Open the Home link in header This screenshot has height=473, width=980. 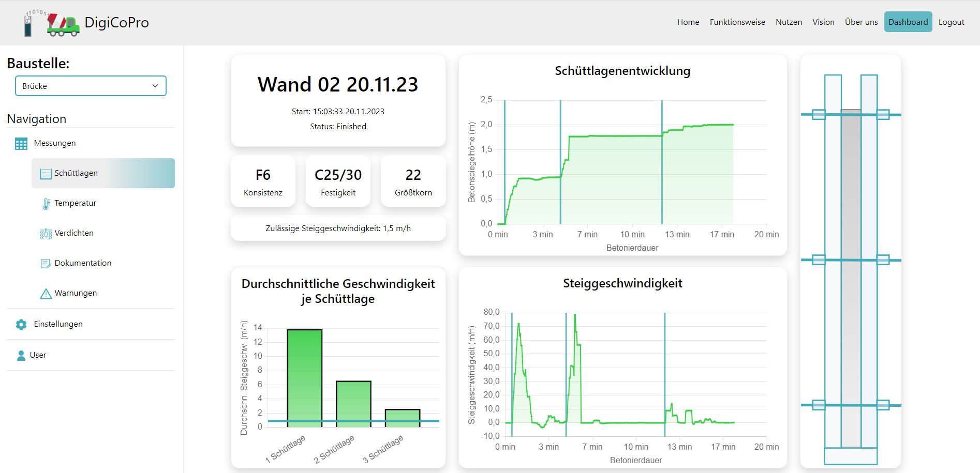688,22
